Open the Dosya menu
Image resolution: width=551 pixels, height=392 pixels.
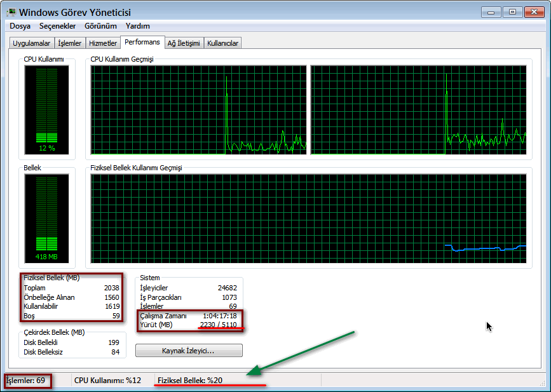tap(20, 26)
